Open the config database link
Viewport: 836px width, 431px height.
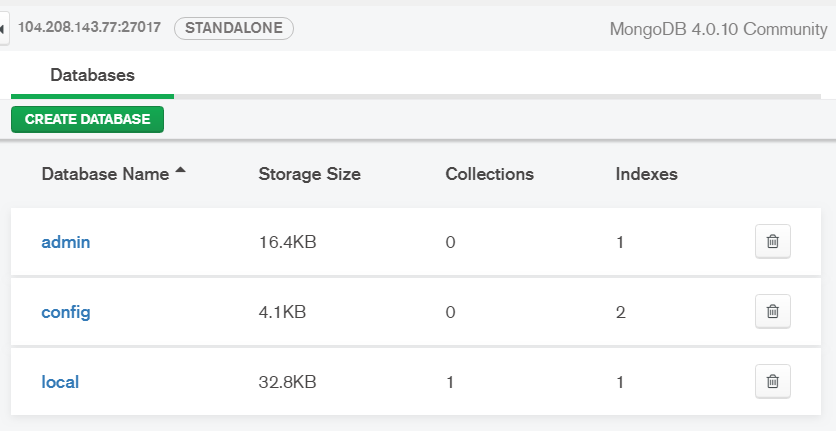pos(66,312)
